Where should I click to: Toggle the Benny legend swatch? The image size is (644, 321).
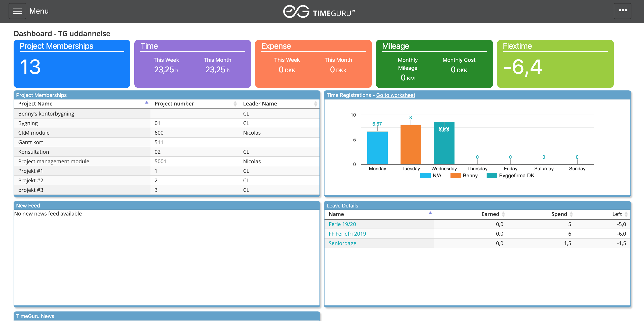(456, 176)
